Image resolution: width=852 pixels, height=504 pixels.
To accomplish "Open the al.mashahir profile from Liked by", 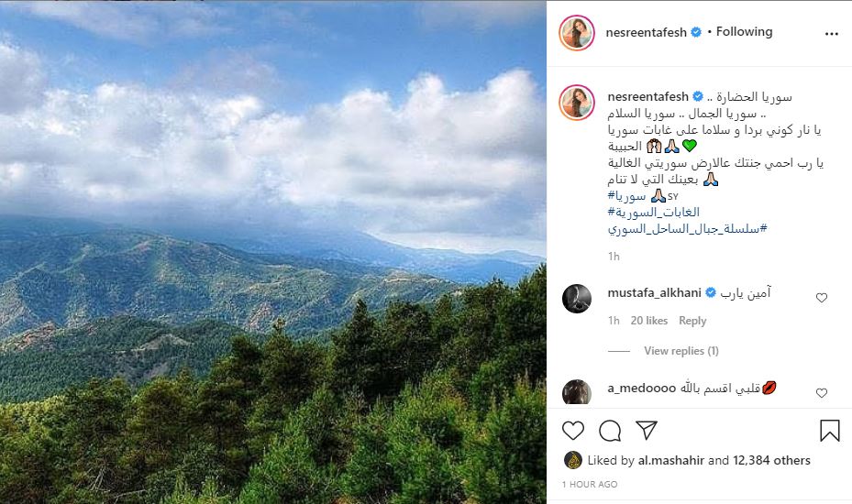I will pos(671,461).
